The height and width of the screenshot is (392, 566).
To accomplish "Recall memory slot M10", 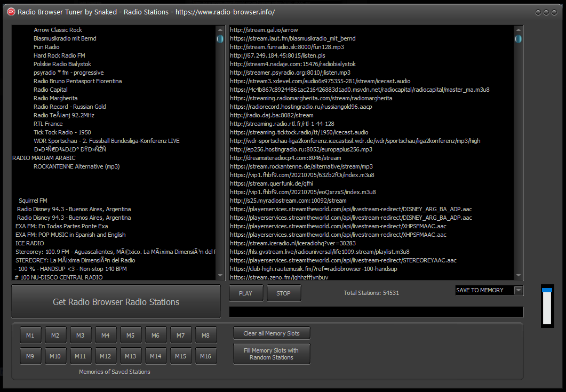I will (x=55, y=356).
